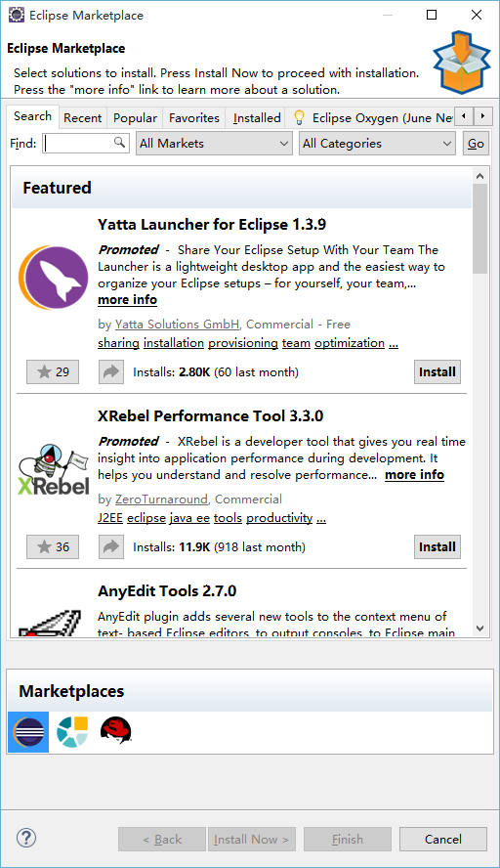Click the team tag link
This screenshot has height=868, width=500.
point(296,343)
